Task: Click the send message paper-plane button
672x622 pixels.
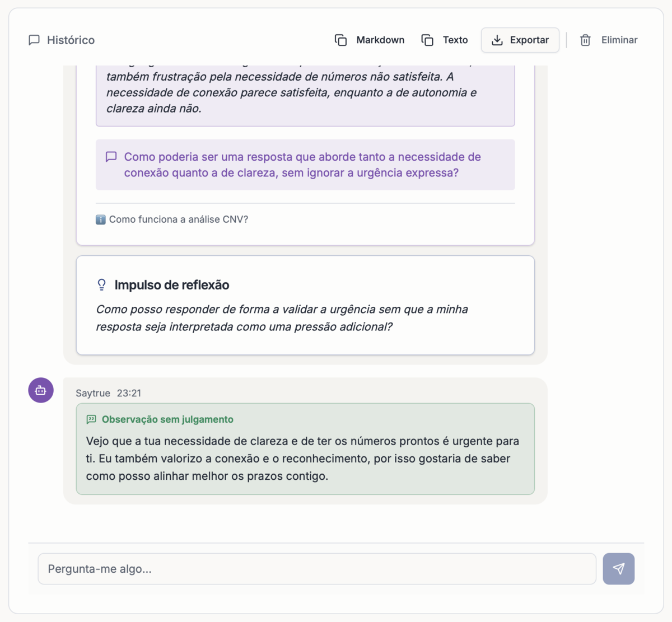Action: pyautogui.click(x=619, y=569)
